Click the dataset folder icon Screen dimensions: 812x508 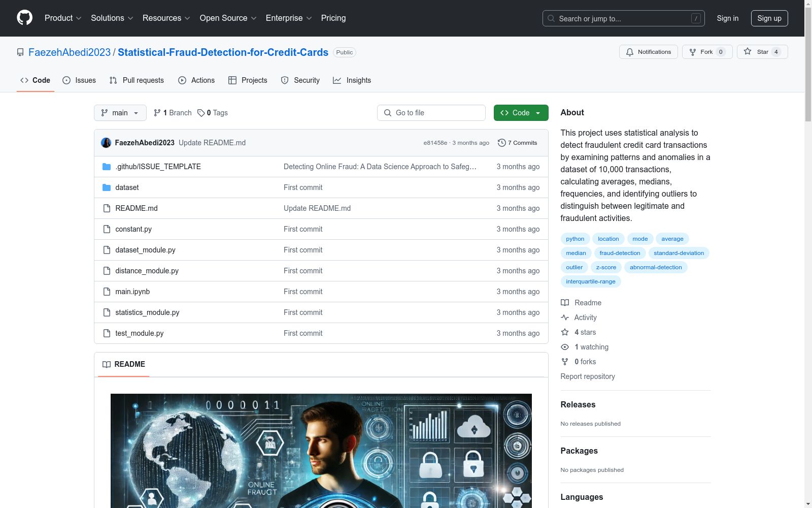point(107,187)
